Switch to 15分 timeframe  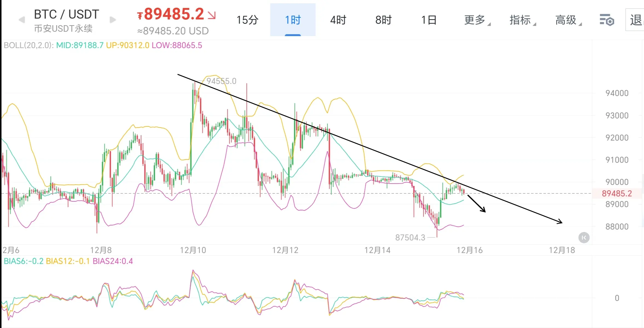click(x=247, y=20)
